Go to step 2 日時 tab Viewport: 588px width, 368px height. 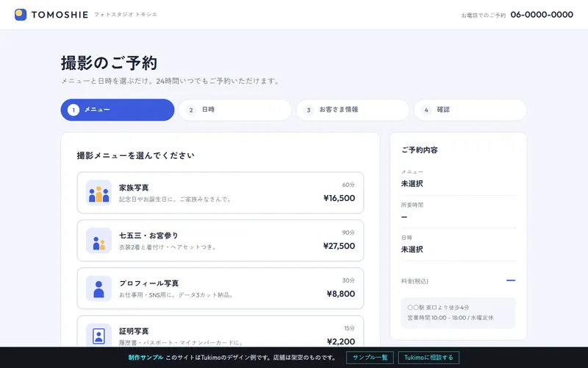coord(235,110)
